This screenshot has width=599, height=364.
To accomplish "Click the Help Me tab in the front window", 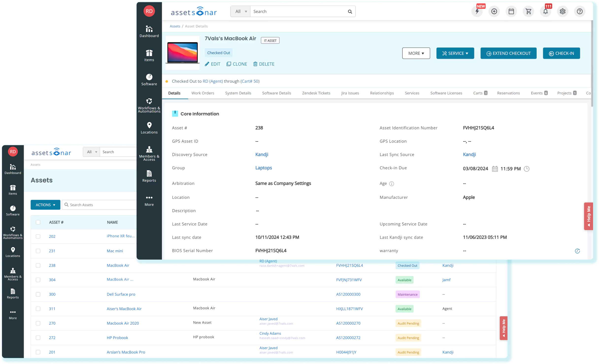I will [x=588, y=216].
